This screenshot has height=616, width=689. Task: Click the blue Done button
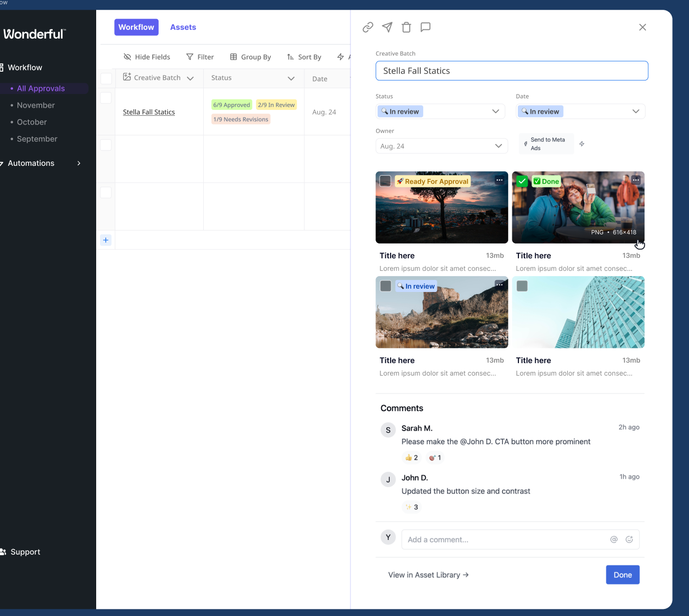pos(622,575)
